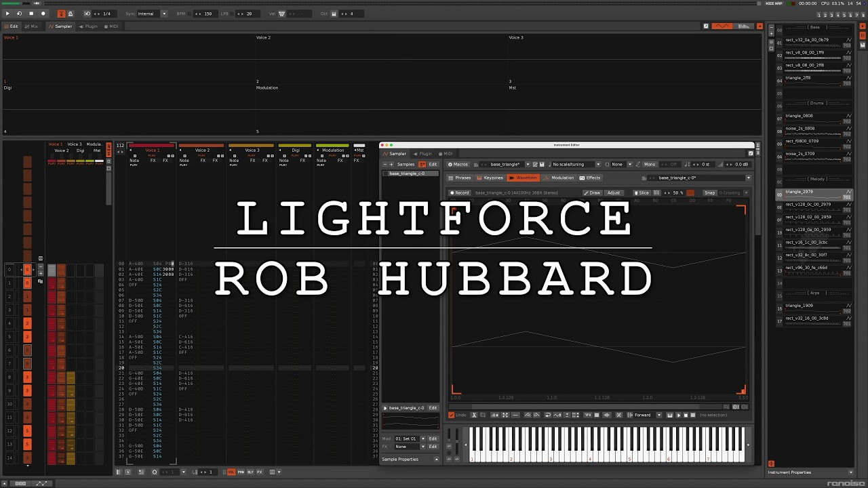Click the Adjust button

click(614, 192)
